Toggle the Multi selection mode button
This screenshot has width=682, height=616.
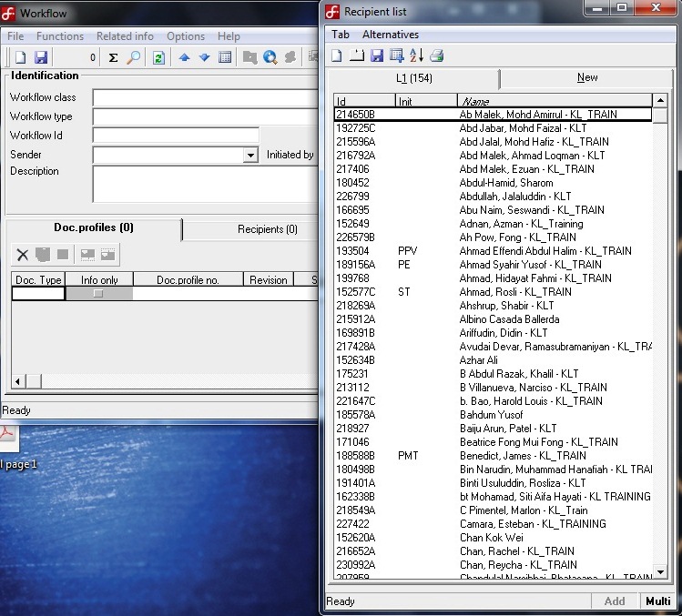pyautogui.click(x=657, y=601)
